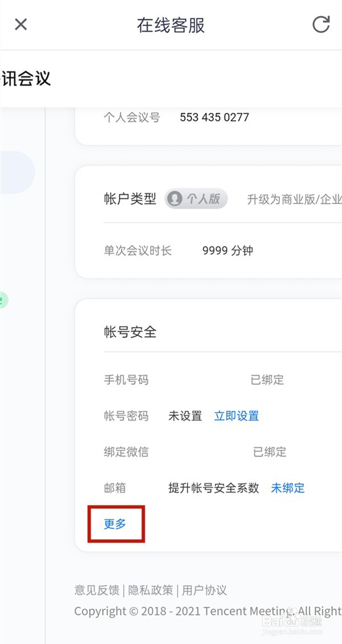Tap the 绑定微信 已绑定 status
Image resolution: width=342 pixels, height=644 pixels.
[x=270, y=452]
